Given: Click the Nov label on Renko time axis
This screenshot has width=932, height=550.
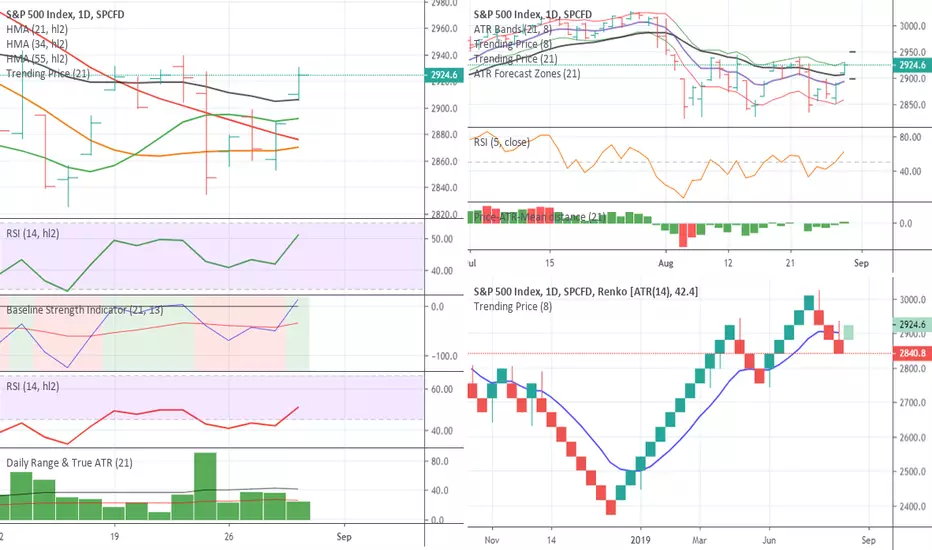Looking at the screenshot, I should pyautogui.click(x=492, y=540).
